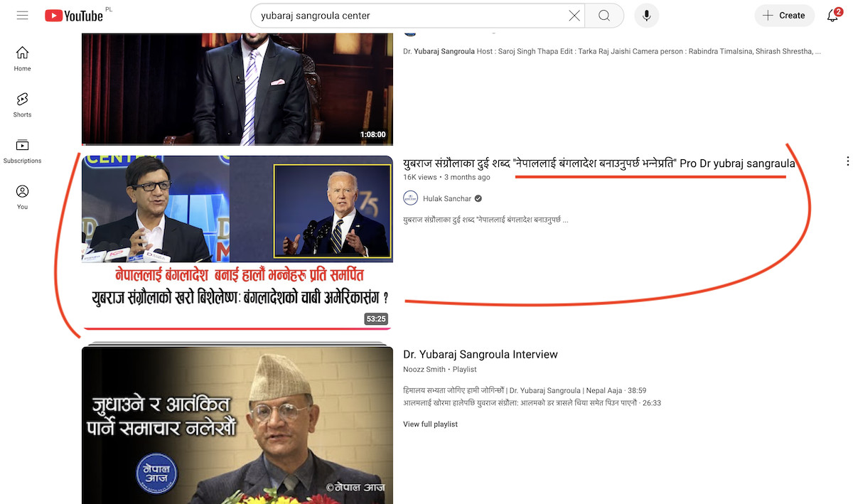
Task: Open the Noozz Smith channel link
Action: 424,370
